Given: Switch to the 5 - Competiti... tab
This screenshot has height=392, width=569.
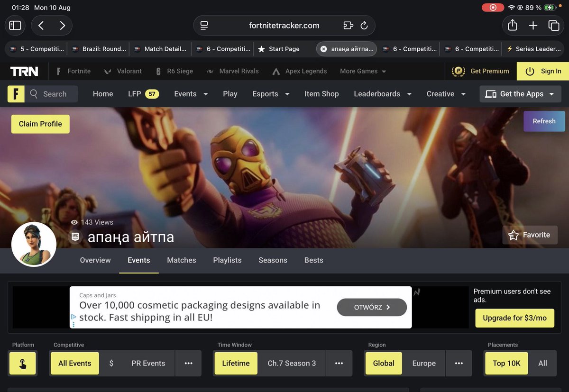Looking at the screenshot, I should [36, 49].
